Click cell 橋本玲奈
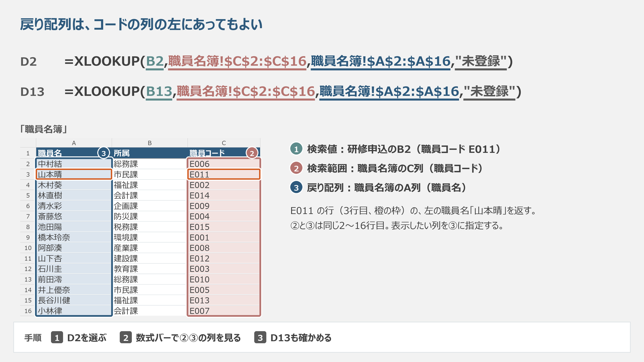 pos(74,237)
